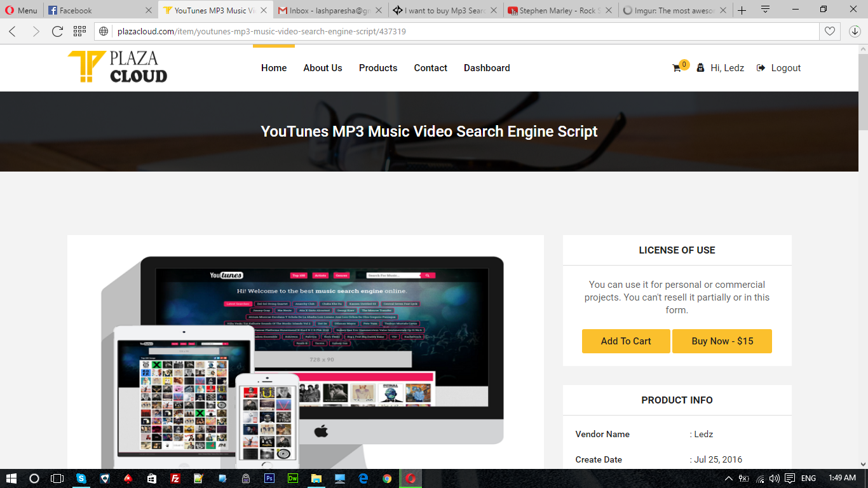Open the About Us page
The image size is (868, 488).
[323, 68]
